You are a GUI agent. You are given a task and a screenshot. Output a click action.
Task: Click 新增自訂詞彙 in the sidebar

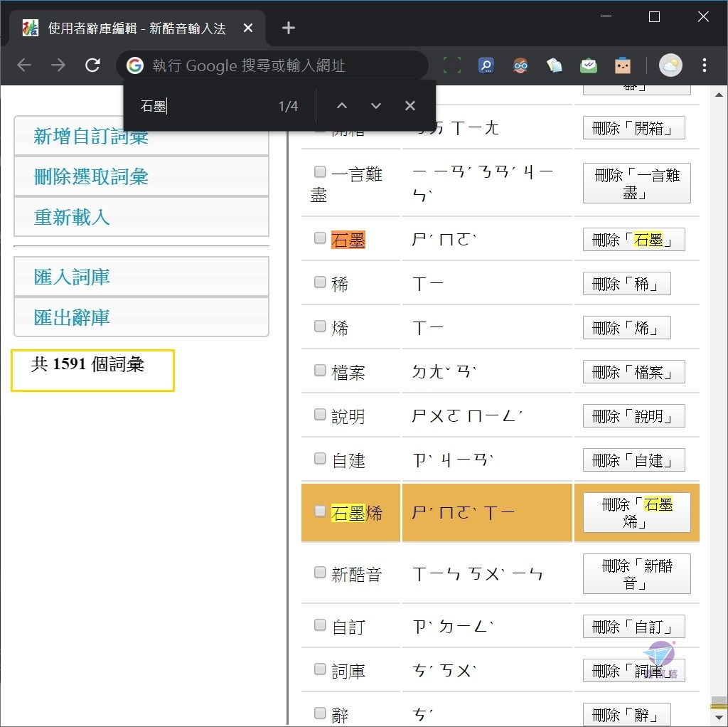tap(141, 136)
